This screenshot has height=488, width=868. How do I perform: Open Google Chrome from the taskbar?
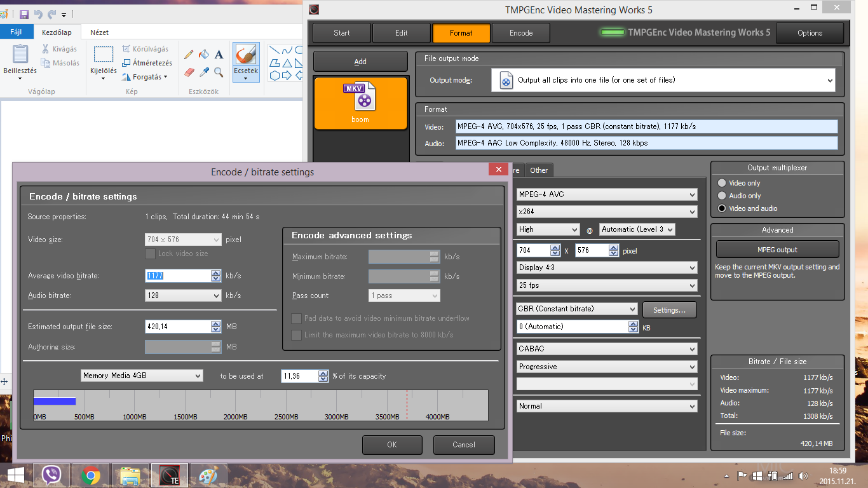click(x=91, y=475)
